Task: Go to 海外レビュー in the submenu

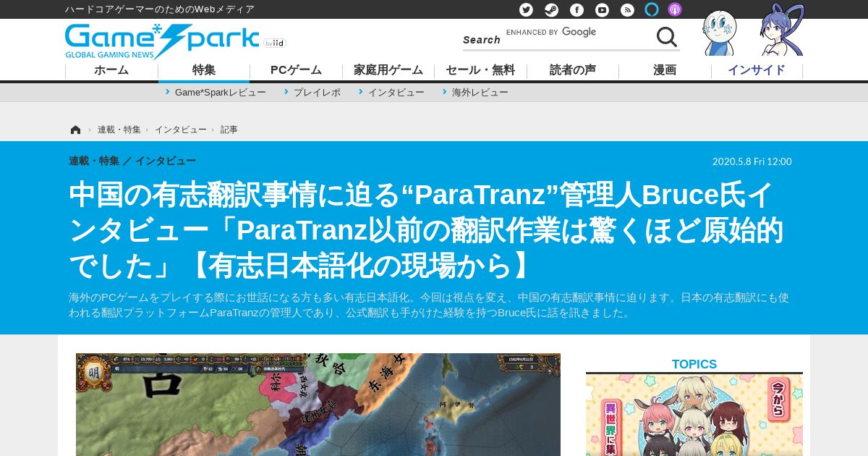Action: [480, 93]
